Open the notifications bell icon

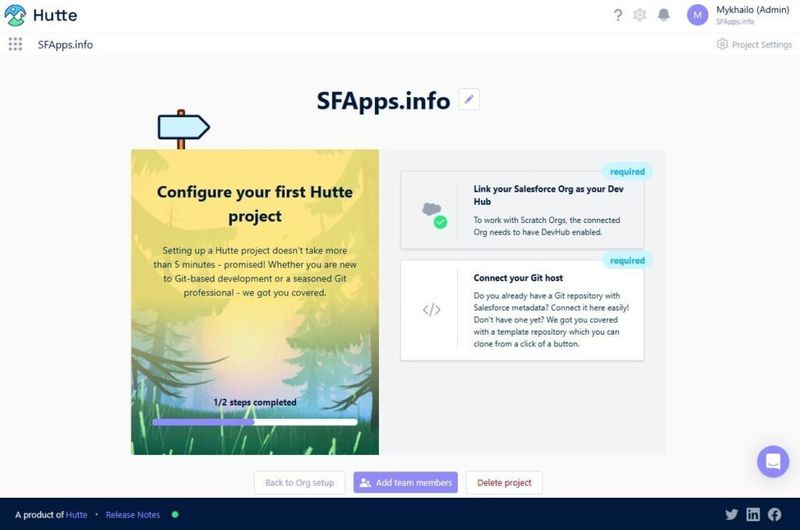pos(663,15)
